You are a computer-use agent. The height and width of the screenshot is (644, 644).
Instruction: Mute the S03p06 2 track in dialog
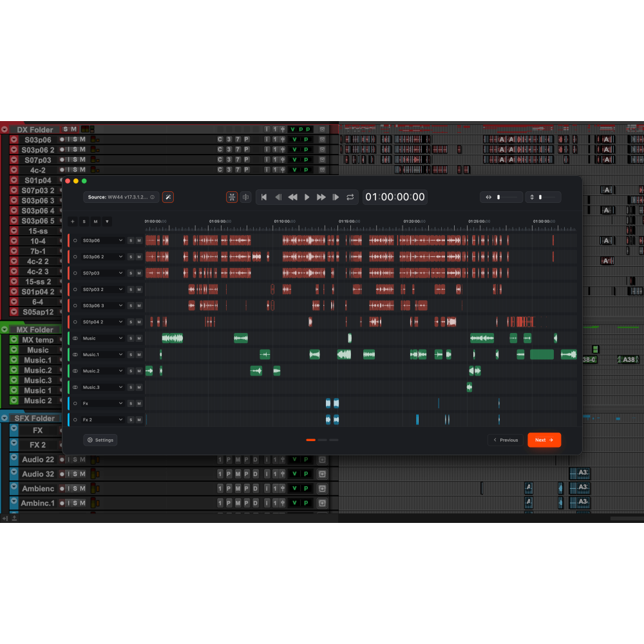coord(139,257)
